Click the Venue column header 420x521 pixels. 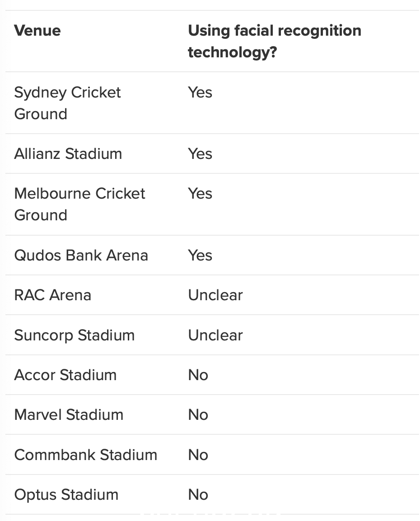click(37, 31)
